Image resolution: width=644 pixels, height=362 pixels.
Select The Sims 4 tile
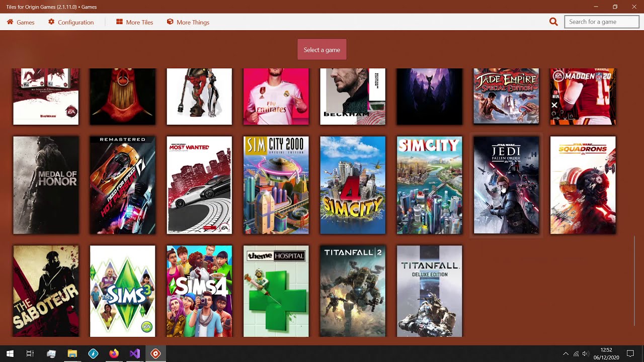point(199,291)
